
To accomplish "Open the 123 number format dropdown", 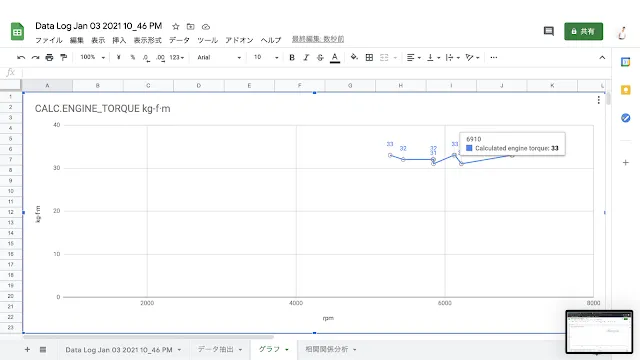I will point(177,58).
